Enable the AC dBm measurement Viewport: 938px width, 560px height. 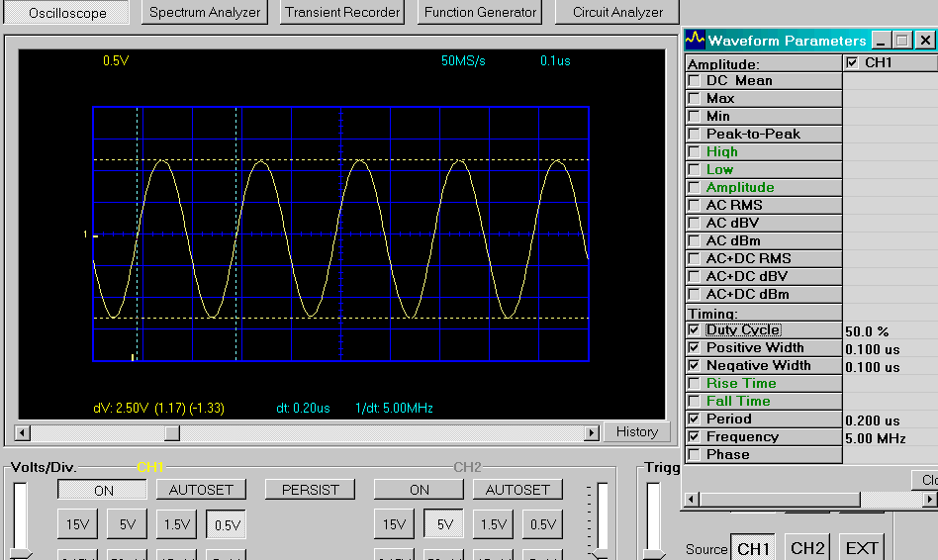[x=694, y=241]
